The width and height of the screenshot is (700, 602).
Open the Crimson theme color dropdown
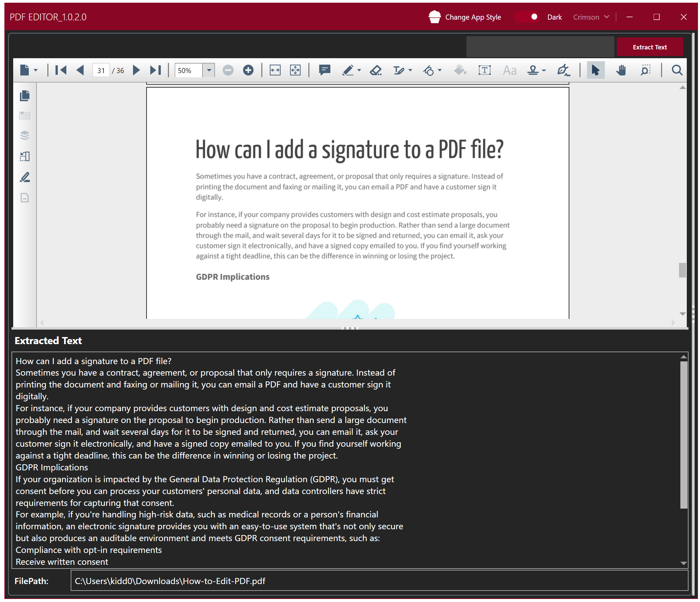point(591,17)
